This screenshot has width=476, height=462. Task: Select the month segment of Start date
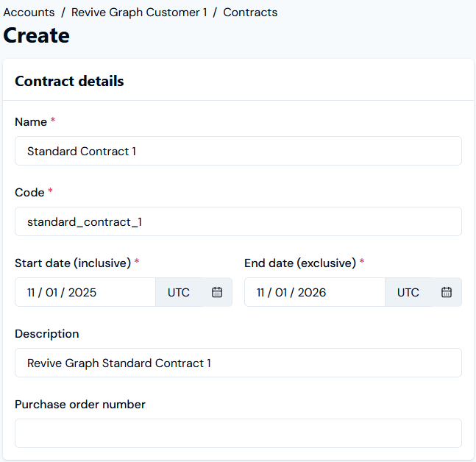(x=32, y=292)
